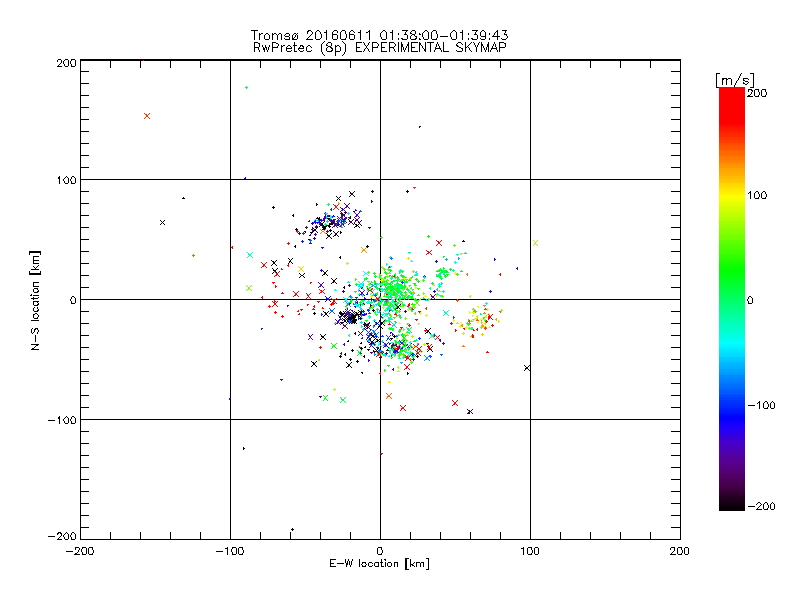Click the black X marker near x=100, y=-57

pos(527,368)
